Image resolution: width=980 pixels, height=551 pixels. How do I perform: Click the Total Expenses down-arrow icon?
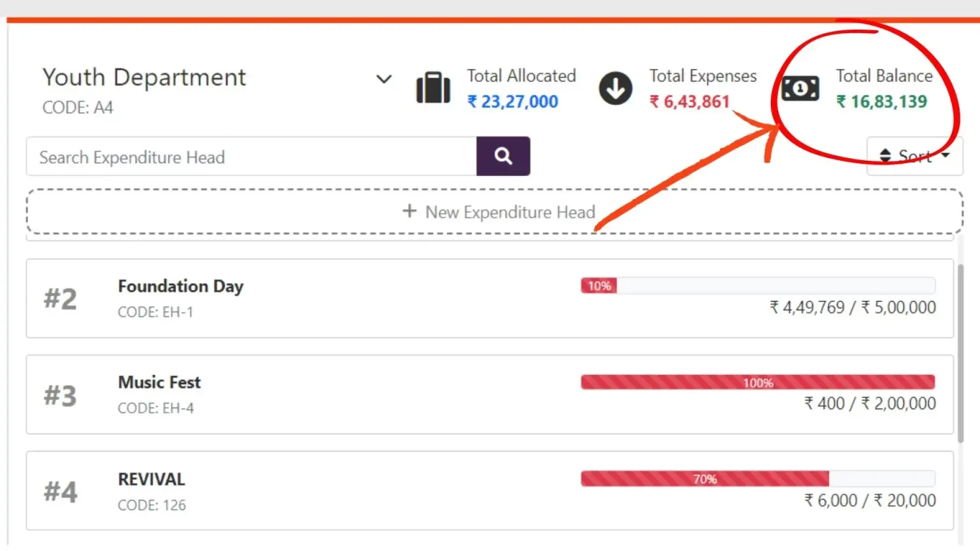click(616, 89)
